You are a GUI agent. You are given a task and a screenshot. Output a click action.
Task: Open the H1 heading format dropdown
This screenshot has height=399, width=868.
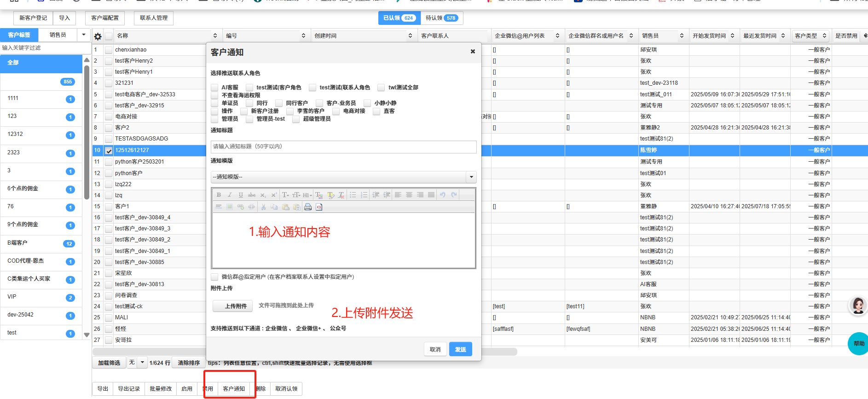click(307, 195)
